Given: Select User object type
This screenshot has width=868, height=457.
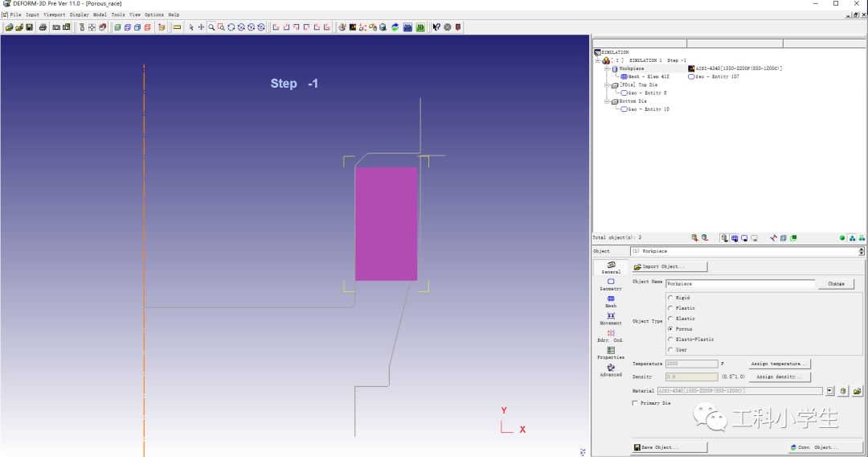Looking at the screenshot, I should (x=670, y=349).
